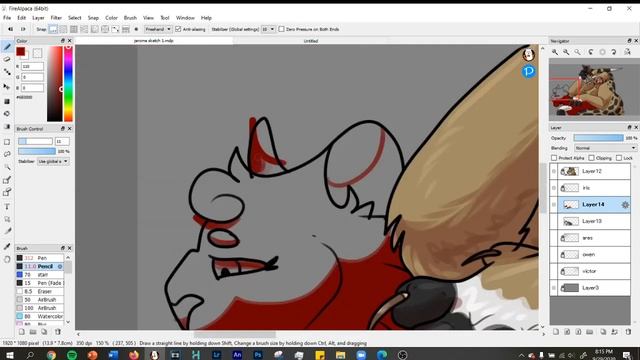Check the Protect Alpha box

(554, 158)
